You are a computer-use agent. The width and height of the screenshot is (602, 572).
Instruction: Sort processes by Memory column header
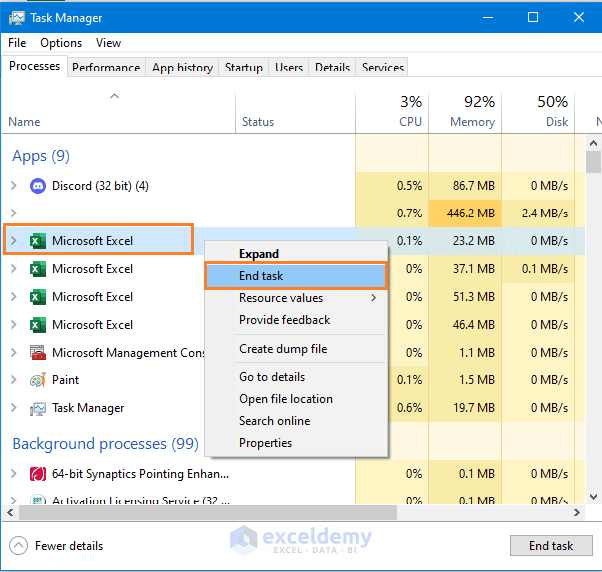(x=471, y=112)
